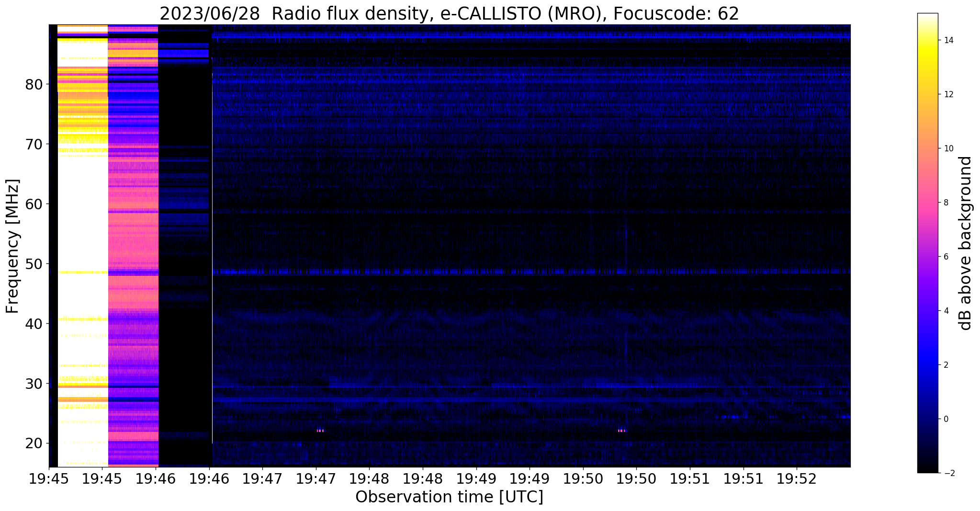Click the 20 MHz y-axis tick label
Screen dimensions: 980x511
click(34, 444)
